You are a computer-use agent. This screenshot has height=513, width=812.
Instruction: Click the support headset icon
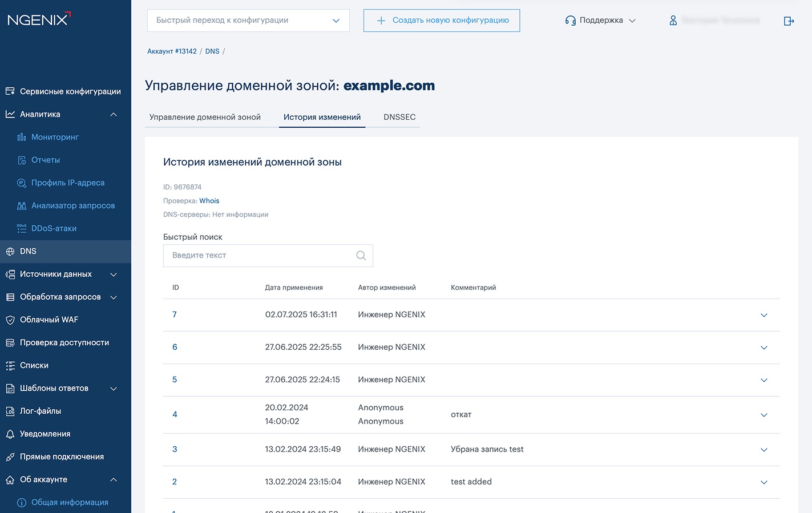(x=570, y=20)
